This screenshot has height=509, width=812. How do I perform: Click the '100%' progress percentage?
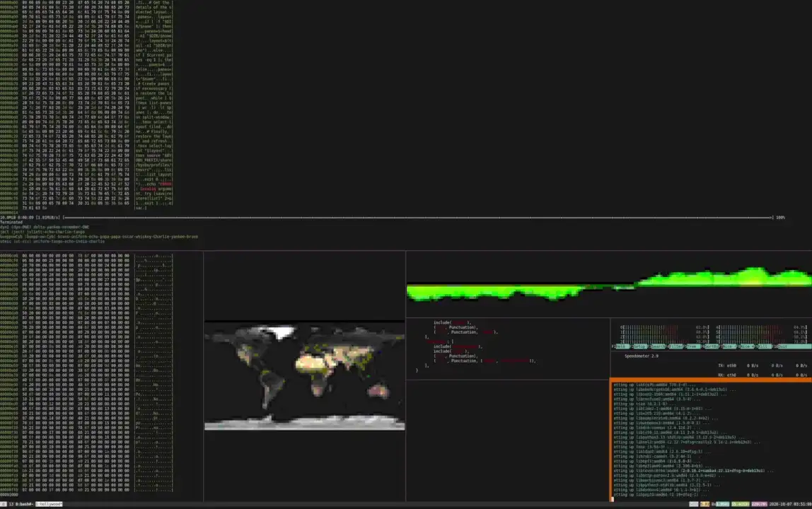click(x=780, y=218)
